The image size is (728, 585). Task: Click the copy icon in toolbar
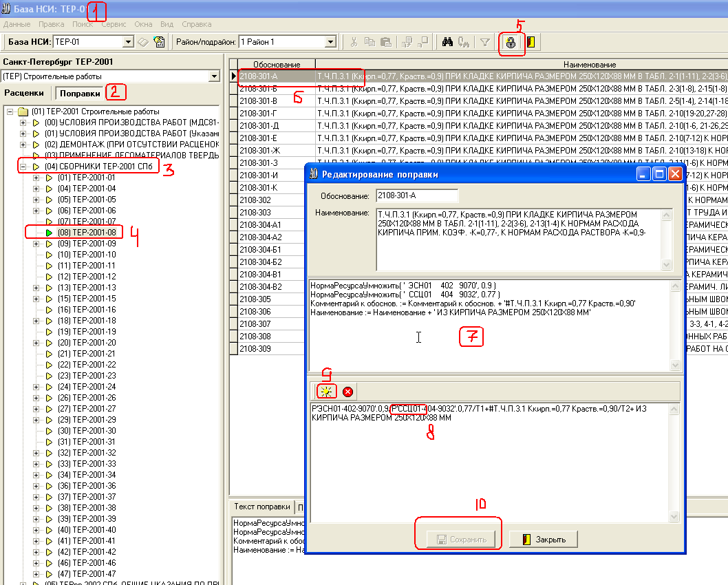(x=370, y=42)
